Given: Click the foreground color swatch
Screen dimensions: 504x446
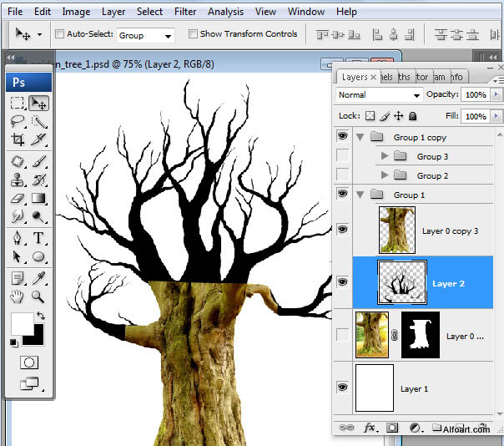Looking at the screenshot, I should (20, 324).
